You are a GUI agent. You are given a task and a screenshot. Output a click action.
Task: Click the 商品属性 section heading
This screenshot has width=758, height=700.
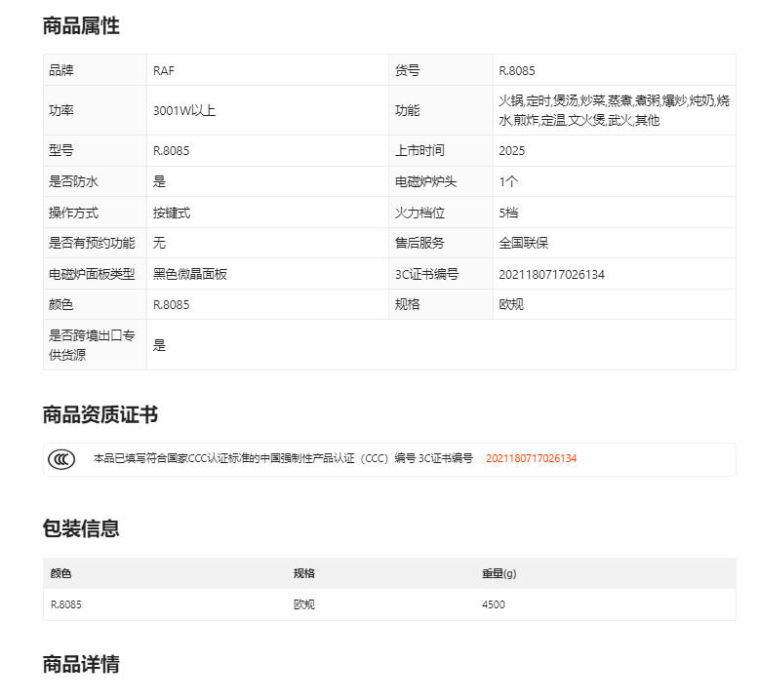81,26
